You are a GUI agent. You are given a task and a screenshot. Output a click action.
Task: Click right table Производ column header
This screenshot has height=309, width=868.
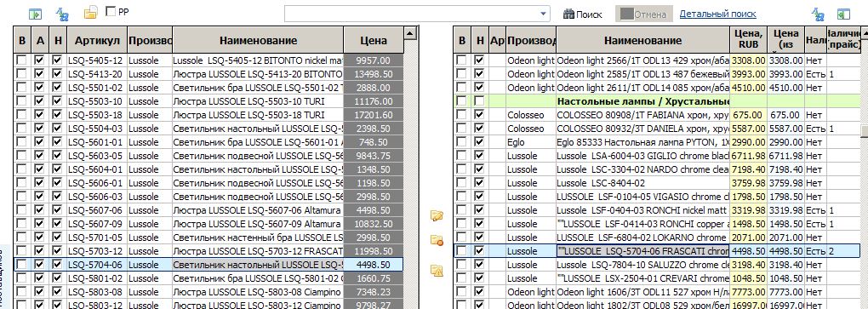[531, 40]
